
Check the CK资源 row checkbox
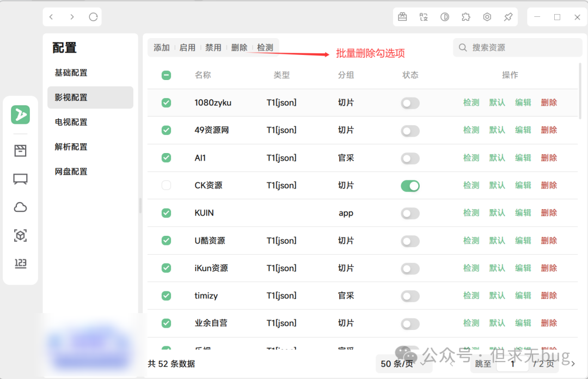tap(167, 186)
